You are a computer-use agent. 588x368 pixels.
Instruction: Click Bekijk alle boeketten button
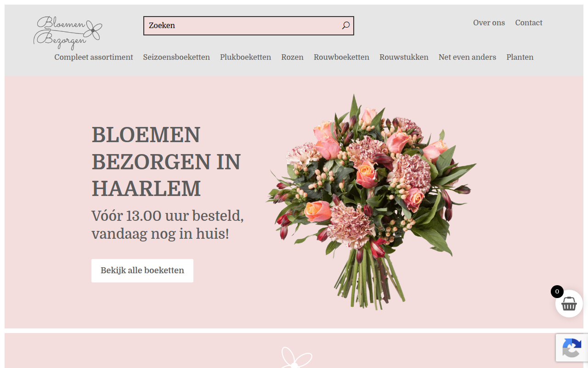(142, 270)
